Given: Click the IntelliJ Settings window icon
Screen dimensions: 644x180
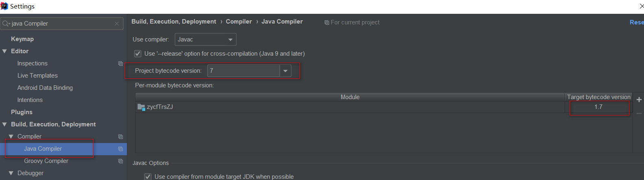Looking at the screenshot, I should pyautogui.click(x=4, y=6).
